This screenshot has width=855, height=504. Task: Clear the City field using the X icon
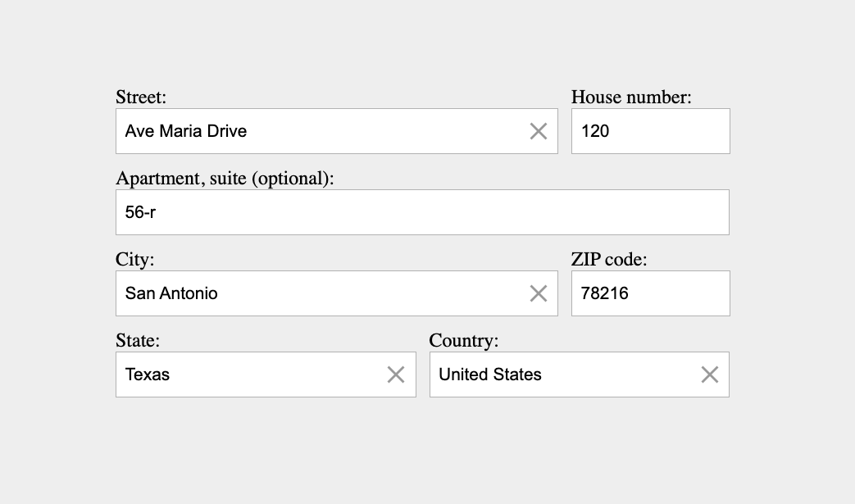[539, 293]
